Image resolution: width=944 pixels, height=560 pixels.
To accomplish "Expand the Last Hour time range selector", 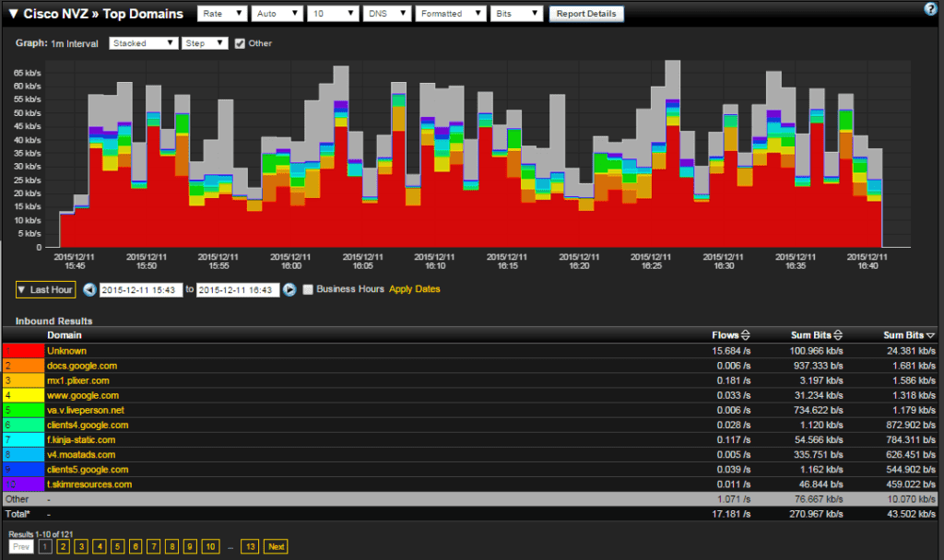I will 45,289.
